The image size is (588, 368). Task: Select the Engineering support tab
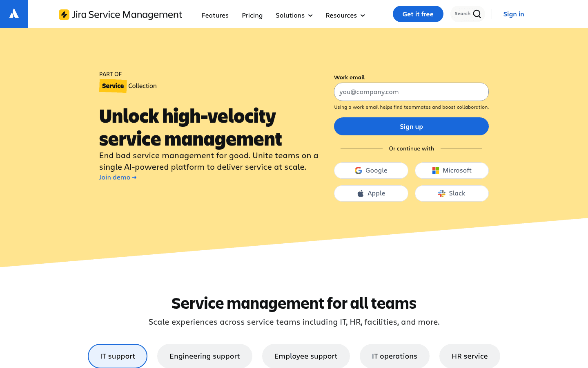click(205, 356)
